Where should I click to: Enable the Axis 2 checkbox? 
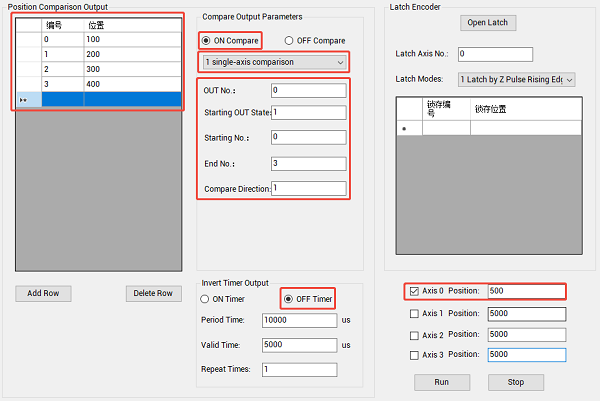click(415, 335)
